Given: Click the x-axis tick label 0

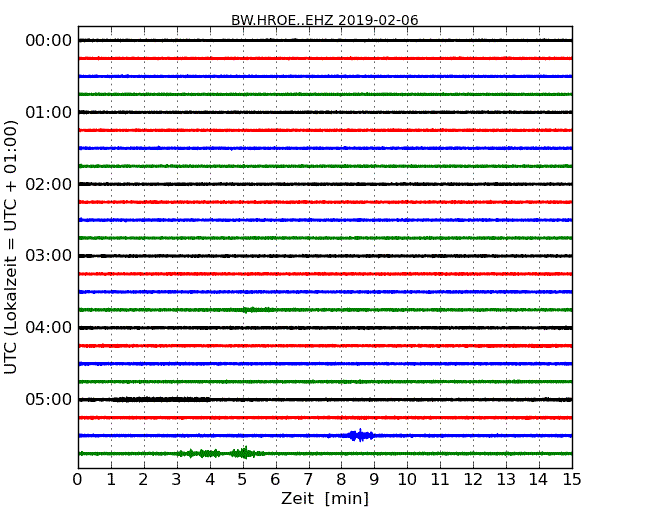Looking at the screenshot, I should pyautogui.click(x=78, y=480).
